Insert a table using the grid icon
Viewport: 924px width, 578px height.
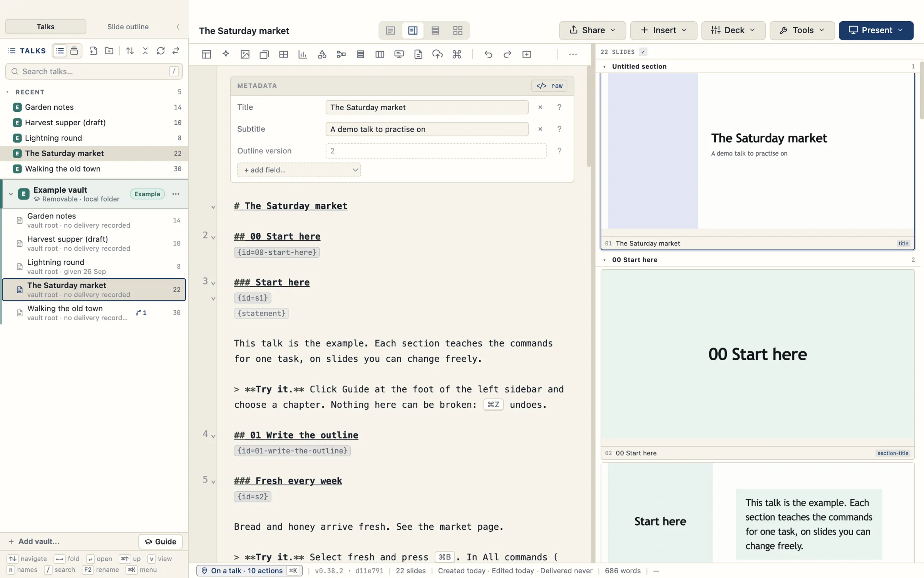(283, 54)
